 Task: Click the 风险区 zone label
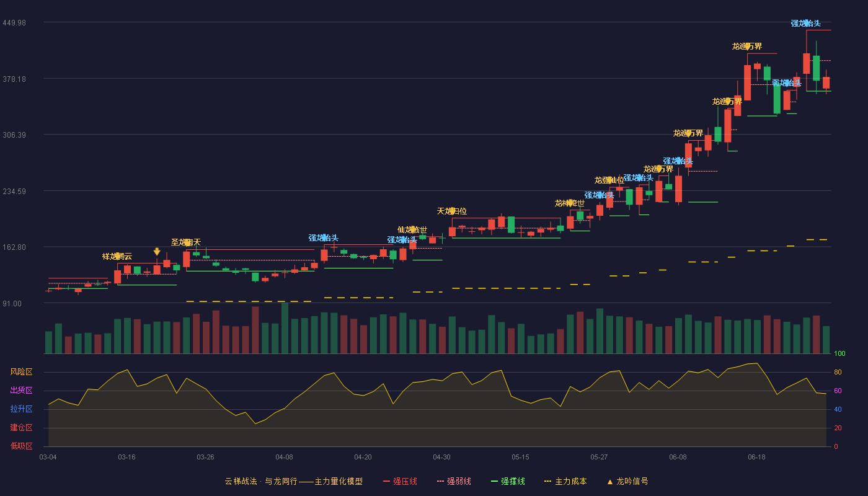pos(22,372)
